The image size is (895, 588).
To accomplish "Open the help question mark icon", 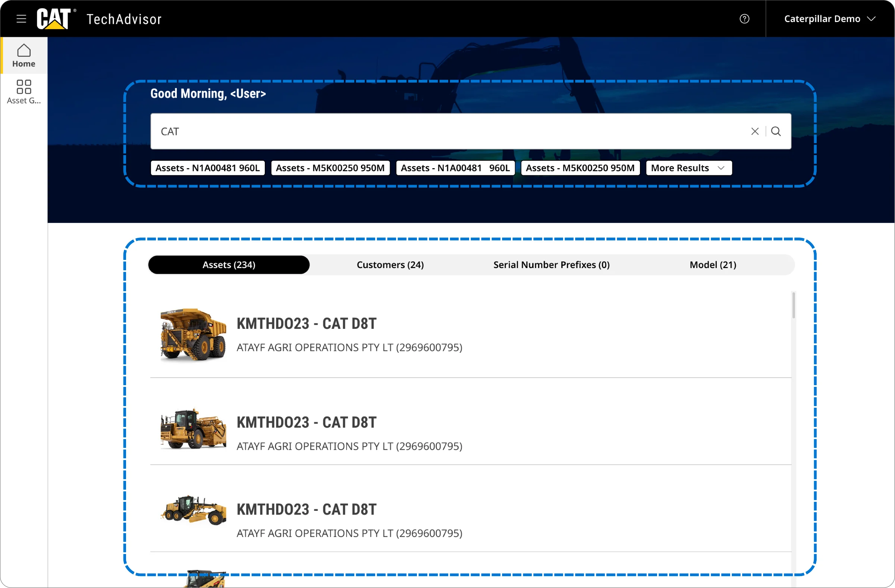I will 744,19.
